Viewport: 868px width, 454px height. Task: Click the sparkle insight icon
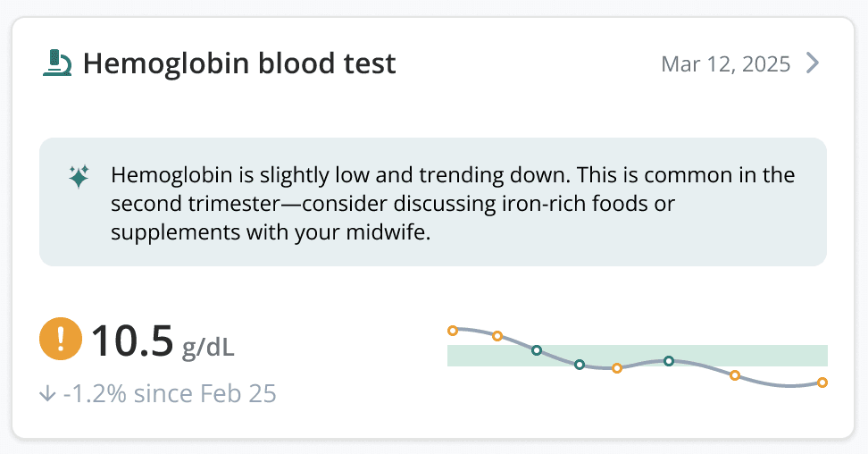pyautogui.click(x=79, y=177)
